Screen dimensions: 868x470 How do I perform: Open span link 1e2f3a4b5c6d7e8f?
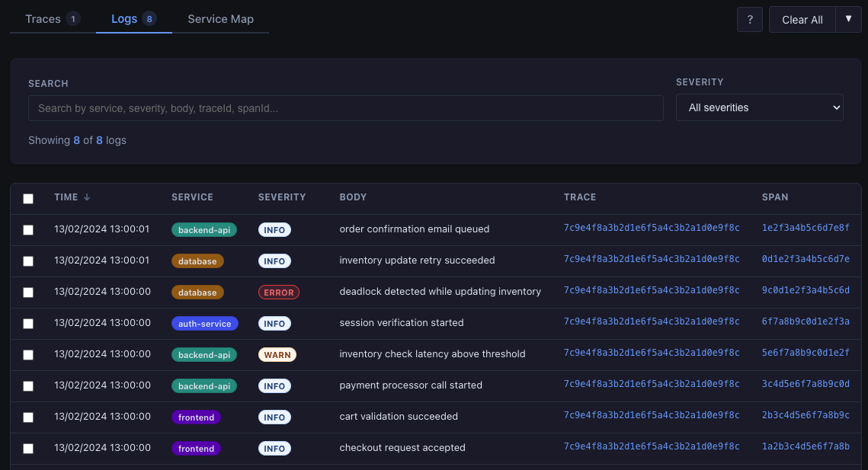point(806,228)
